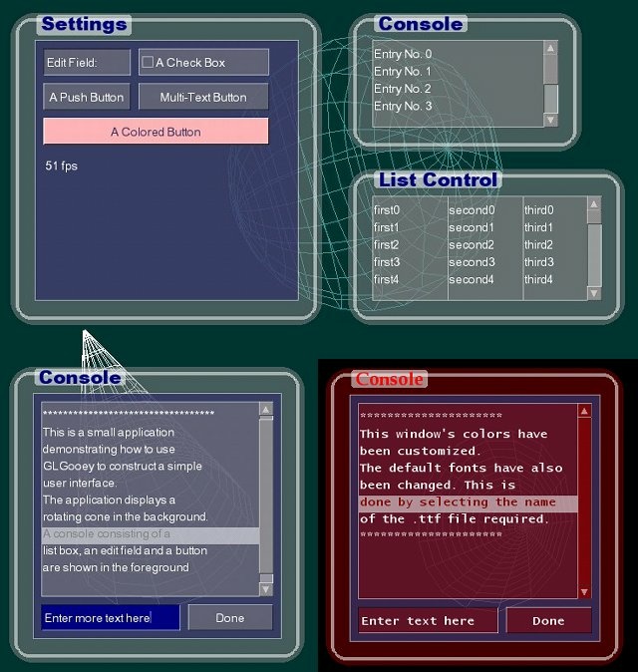Click the 'Enter more text here' field
638x672 pixels.
pyautogui.click(x=110, y=618)
